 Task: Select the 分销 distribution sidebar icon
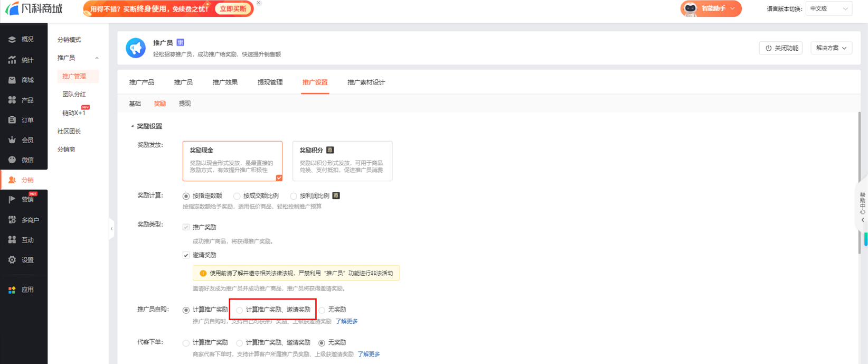point(12,180)
